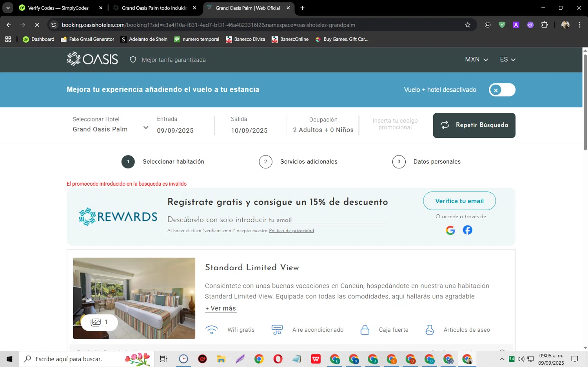
Task: Open the Windows Start menu
Action: [x=9, y=359]
